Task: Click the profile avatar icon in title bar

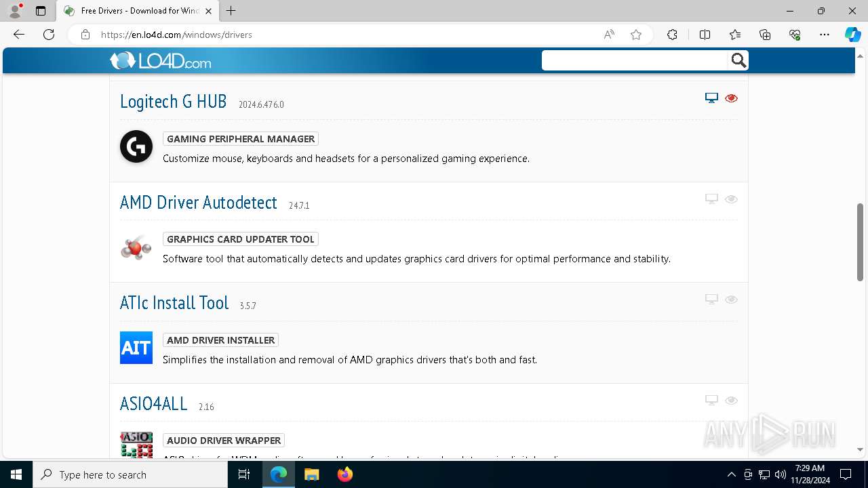Action: pyautogui.click(x=14, y=11)
